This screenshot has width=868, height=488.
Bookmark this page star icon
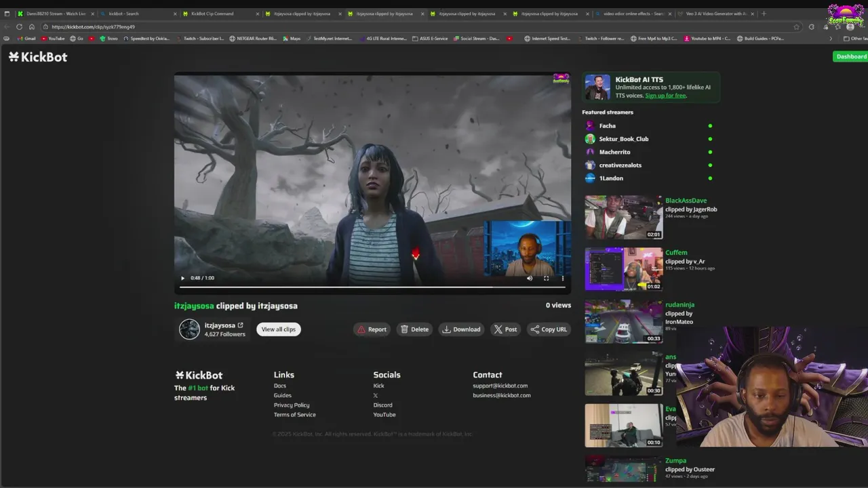click(x=797, y=26)
